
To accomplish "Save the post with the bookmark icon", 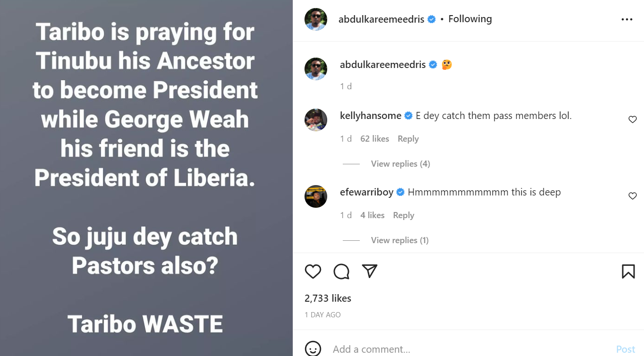I will [628, 271].
